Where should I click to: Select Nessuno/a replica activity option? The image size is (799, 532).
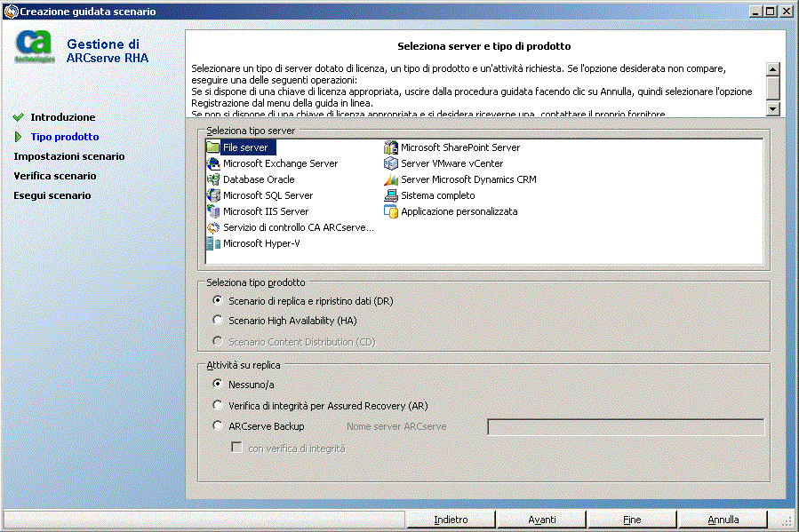tap(218, 384)
